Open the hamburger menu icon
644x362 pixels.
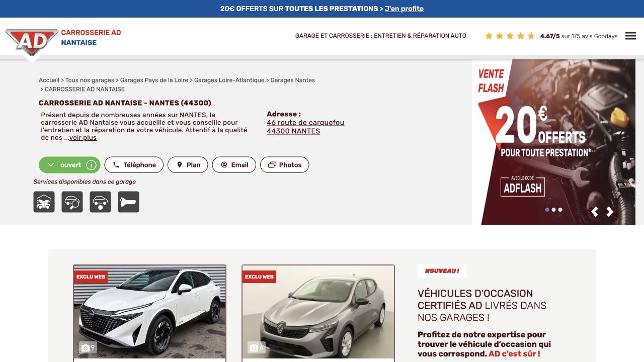[630, 36]
